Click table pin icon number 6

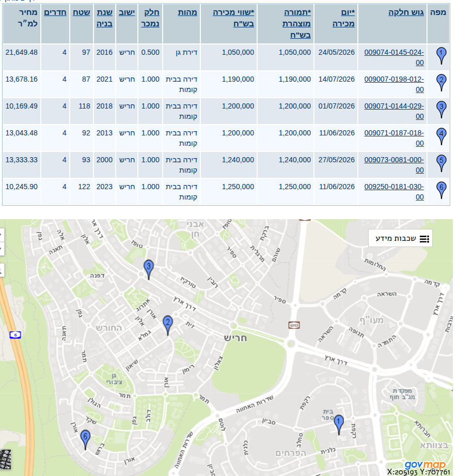click(441, 190)
